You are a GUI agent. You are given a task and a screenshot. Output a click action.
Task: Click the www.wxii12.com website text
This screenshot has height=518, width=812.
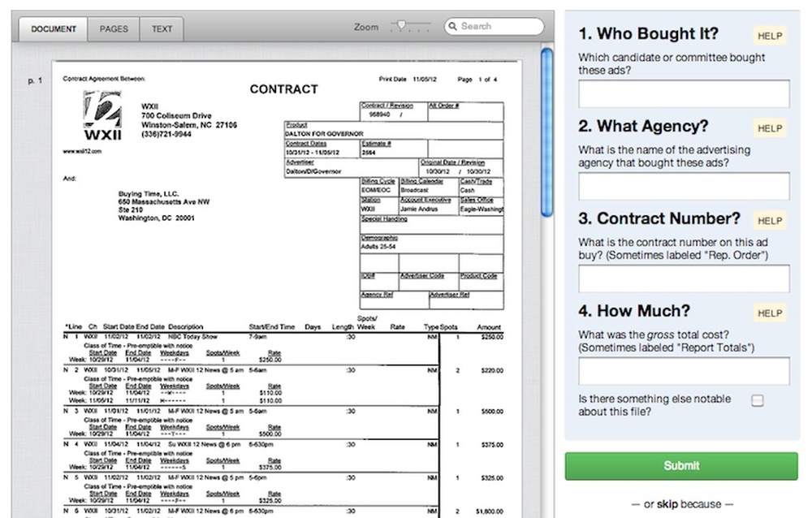click(82, 151)
